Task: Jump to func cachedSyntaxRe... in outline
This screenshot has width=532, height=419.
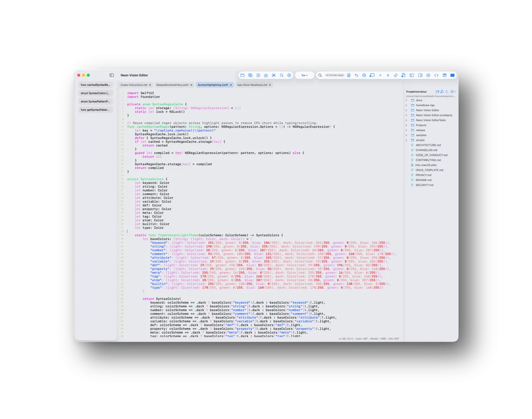Action: pyautogui.click(x=96, y=85)
